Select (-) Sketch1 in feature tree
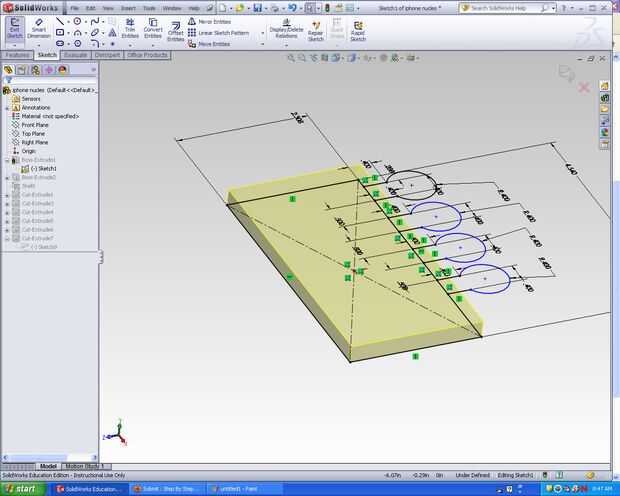 click(43, 168)
